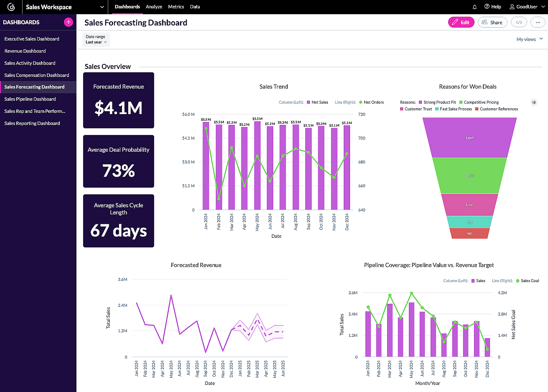Open the Date range Last year dropdown

coord(96,39)
